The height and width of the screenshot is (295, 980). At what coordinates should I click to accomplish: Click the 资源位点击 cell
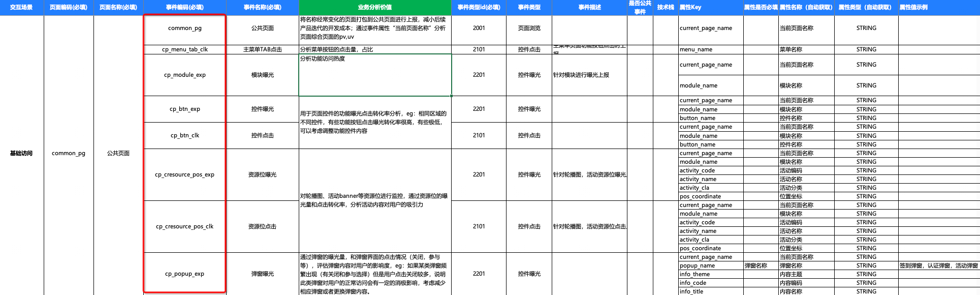(x=263, y=226)
